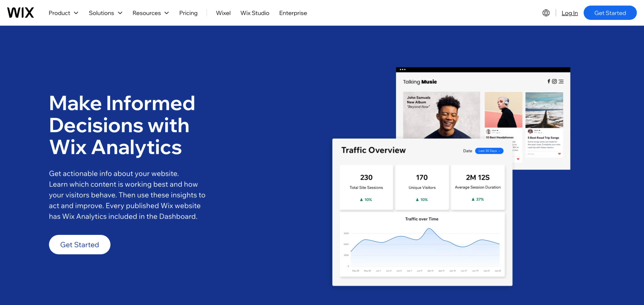Viewport: 644px width, 305px height.
Task: Click the Instagram icon on Talking Music site
Action: [554, 81]
